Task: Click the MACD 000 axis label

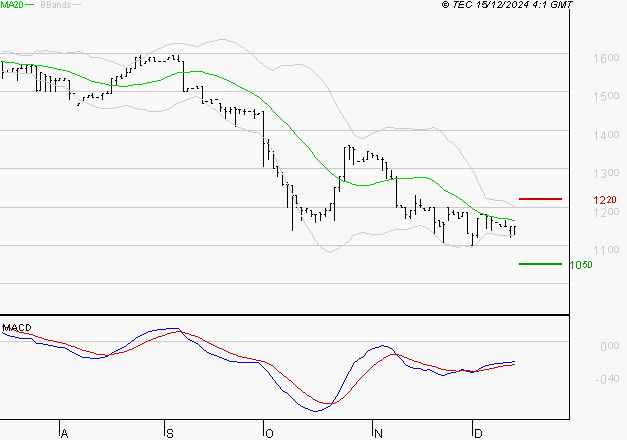Action: [x=610, y=346]
